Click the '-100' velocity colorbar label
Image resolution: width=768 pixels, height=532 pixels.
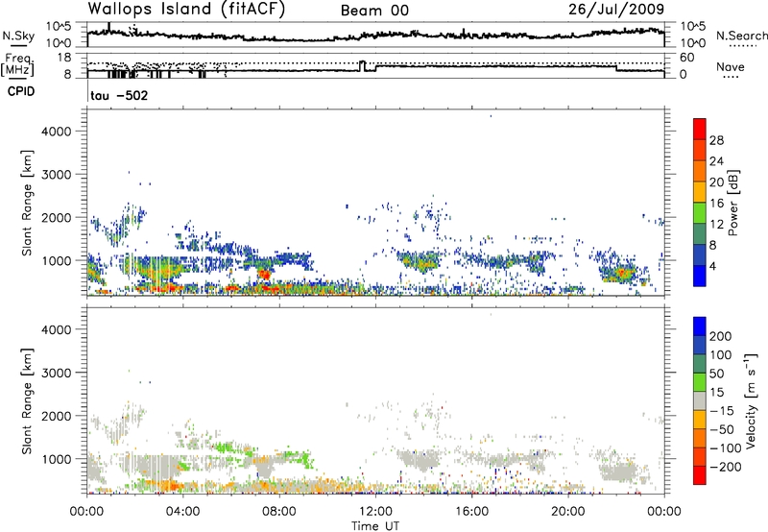click(726, 448)
